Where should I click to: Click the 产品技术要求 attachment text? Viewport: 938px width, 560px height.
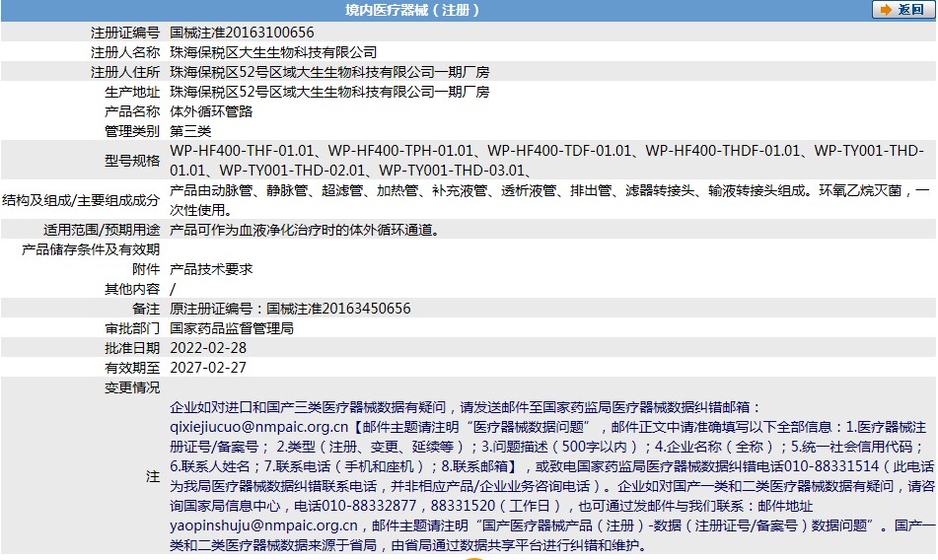pyautogui.click(x=211, y=269)
